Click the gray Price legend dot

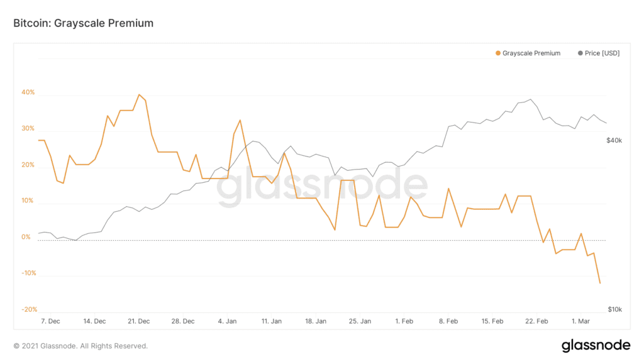point(580,53)
